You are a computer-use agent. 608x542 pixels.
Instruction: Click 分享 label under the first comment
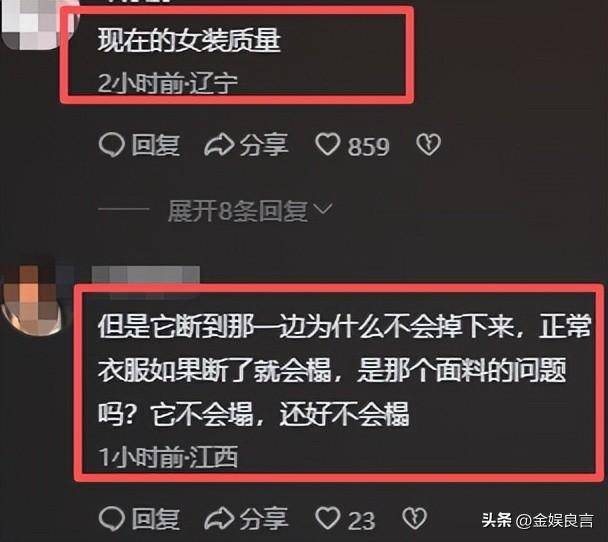point(264,145)
